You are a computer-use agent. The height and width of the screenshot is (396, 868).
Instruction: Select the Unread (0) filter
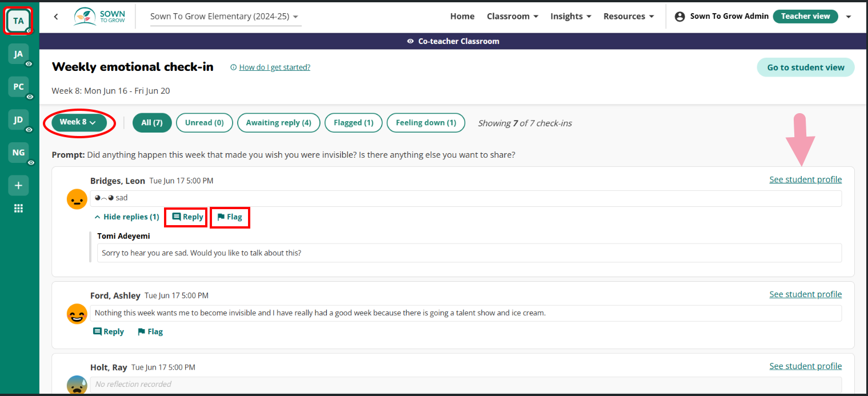[x=205, y=123]
